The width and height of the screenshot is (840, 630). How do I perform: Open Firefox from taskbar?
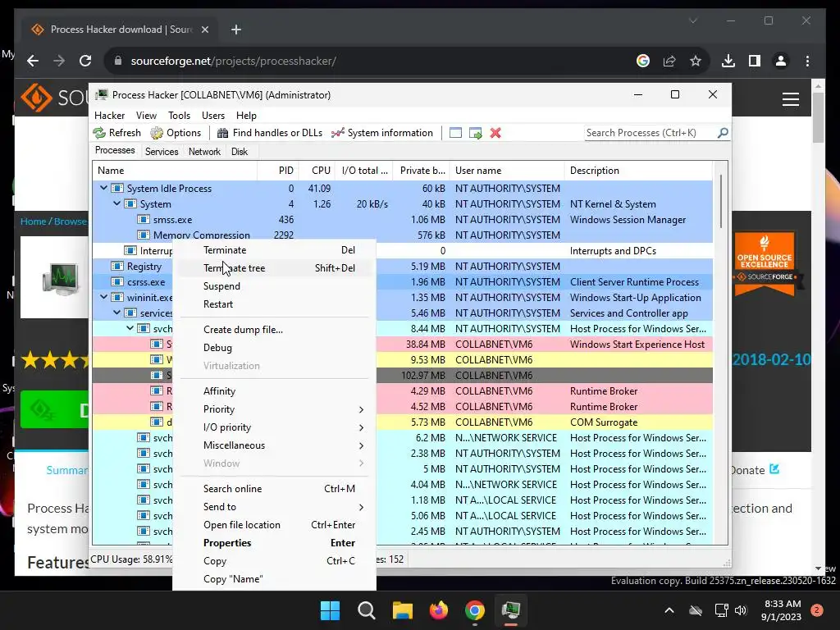tap(439, 610)
